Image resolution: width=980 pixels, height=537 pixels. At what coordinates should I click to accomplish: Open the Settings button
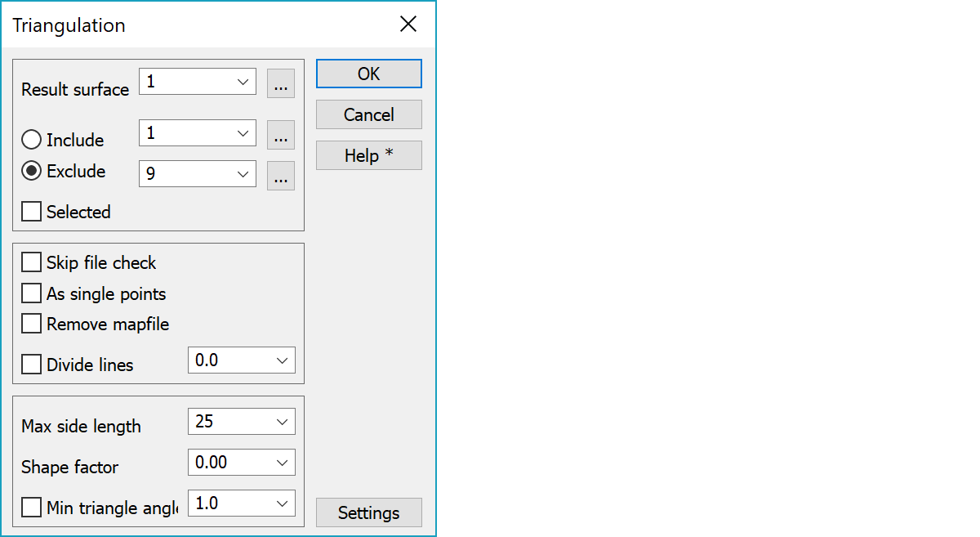click(x=369, y=512)
